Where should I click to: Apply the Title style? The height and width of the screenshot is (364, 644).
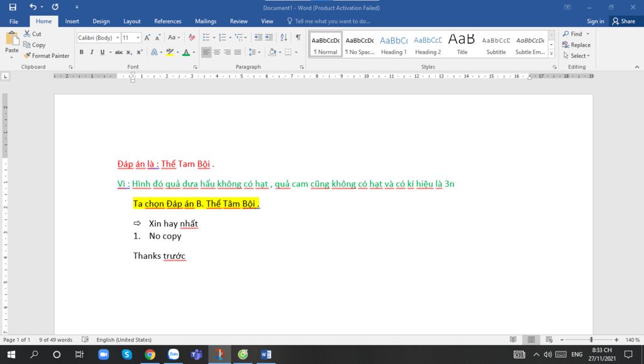[462, 45]
